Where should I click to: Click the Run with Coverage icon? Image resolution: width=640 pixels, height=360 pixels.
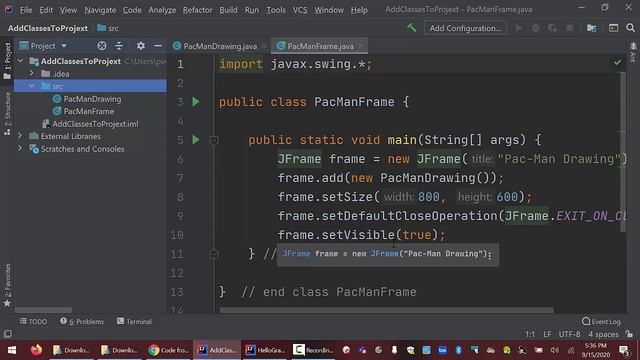553,28
